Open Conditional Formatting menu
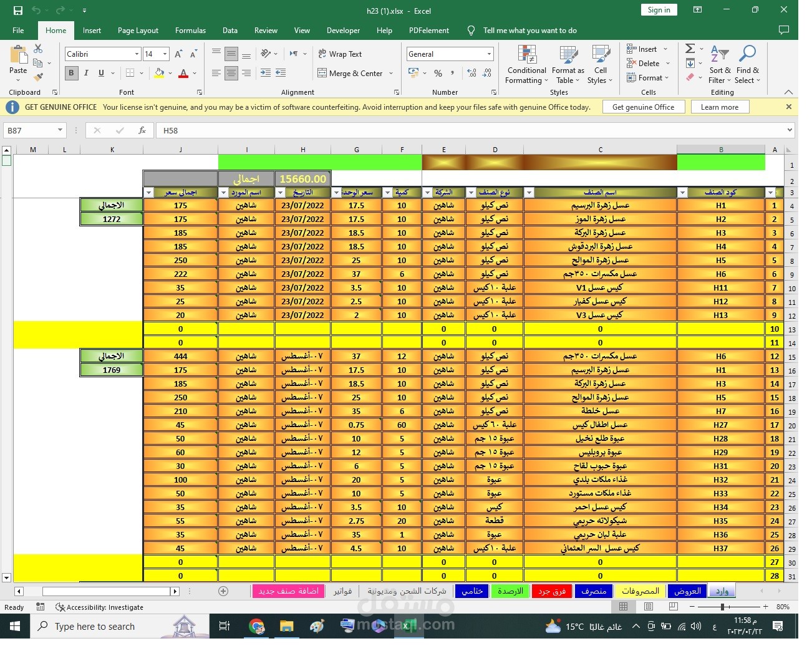This screenshot has width=812, height=646. pyautogui.click(x=526, y=64)
